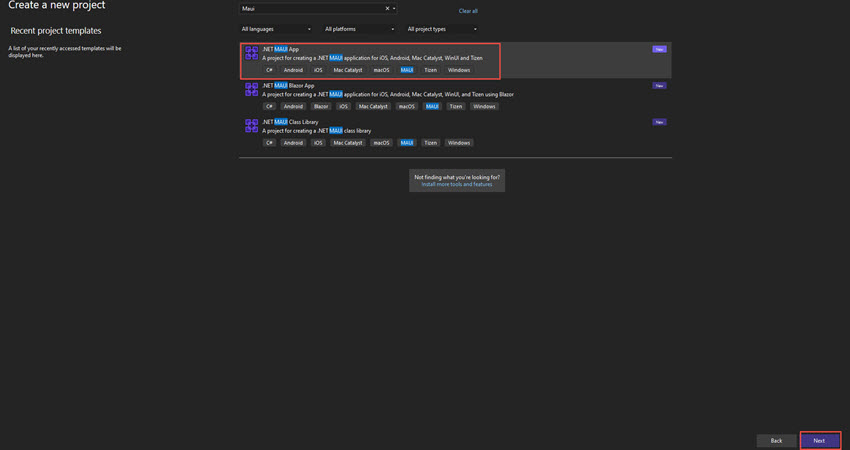The image size is (850, 450).
Task: Clear the Maui search text with the X
Action: pyautogui.click(x=387, y=9)
